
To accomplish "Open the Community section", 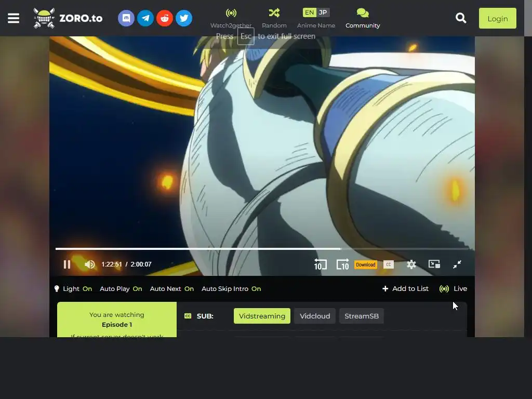I will click(x=363, y=18).
